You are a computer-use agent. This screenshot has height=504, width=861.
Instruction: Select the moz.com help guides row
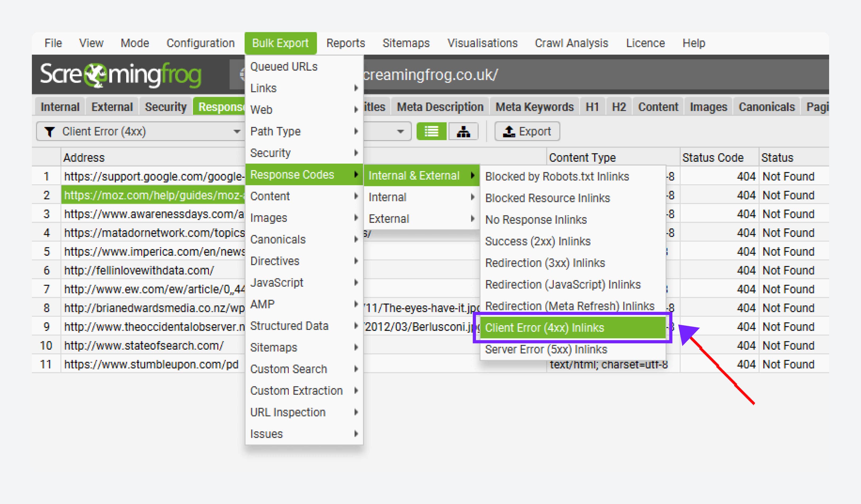tap(153, 195)
